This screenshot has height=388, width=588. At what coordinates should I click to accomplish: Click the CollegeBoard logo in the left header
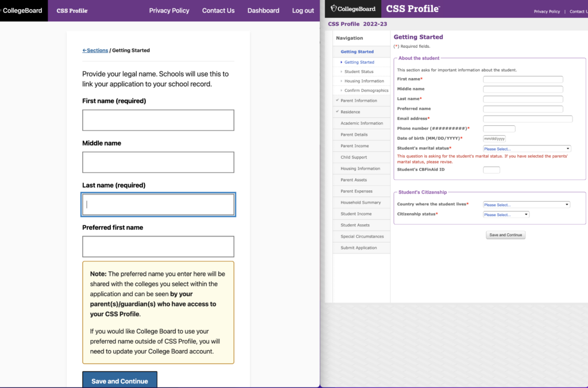(x=23, y=10)
